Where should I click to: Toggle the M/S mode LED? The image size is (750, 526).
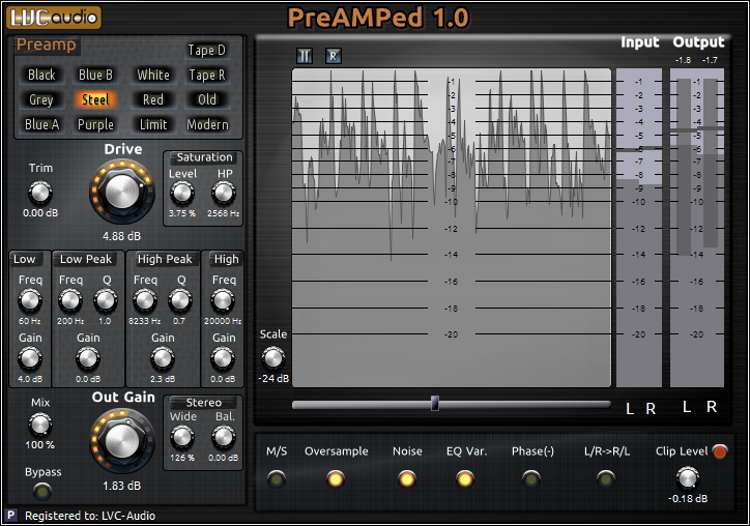coord(276,479)
